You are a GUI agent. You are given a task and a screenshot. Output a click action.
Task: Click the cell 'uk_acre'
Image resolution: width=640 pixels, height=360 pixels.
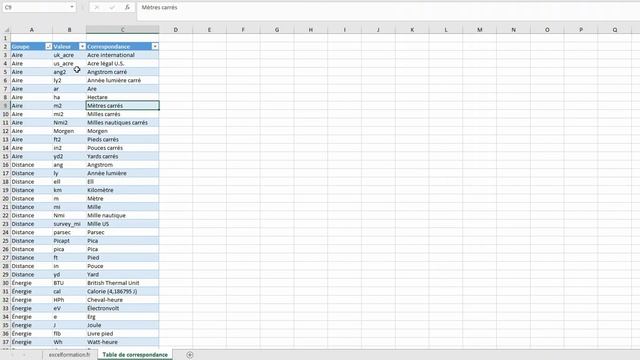tap(69, 55)
